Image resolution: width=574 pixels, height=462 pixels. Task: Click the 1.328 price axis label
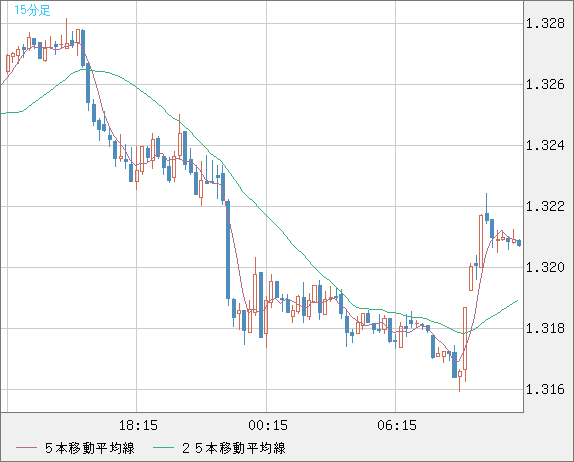pyautogui.click(x=545, y=24)
